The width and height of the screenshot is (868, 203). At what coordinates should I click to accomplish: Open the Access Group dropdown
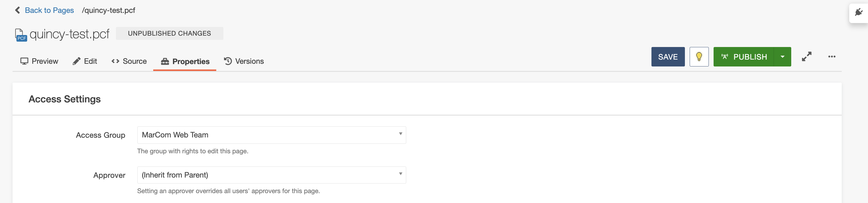[x=271, y=135]
